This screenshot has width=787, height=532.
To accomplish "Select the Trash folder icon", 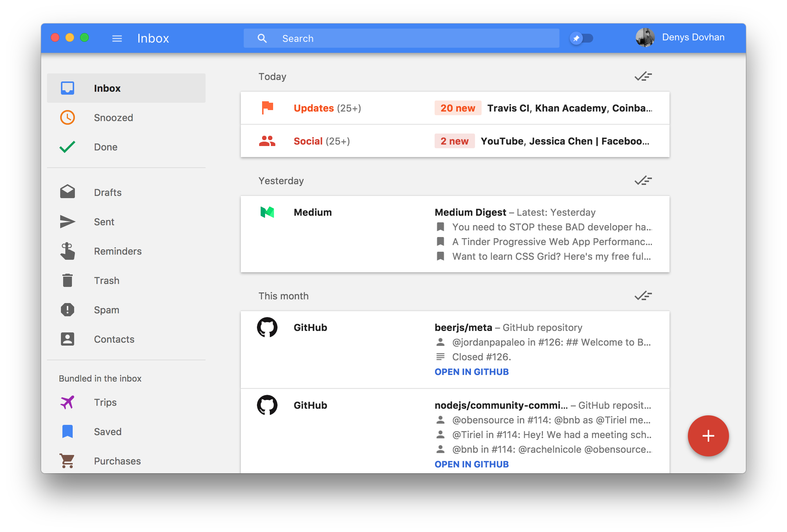I will coord(67,280).
